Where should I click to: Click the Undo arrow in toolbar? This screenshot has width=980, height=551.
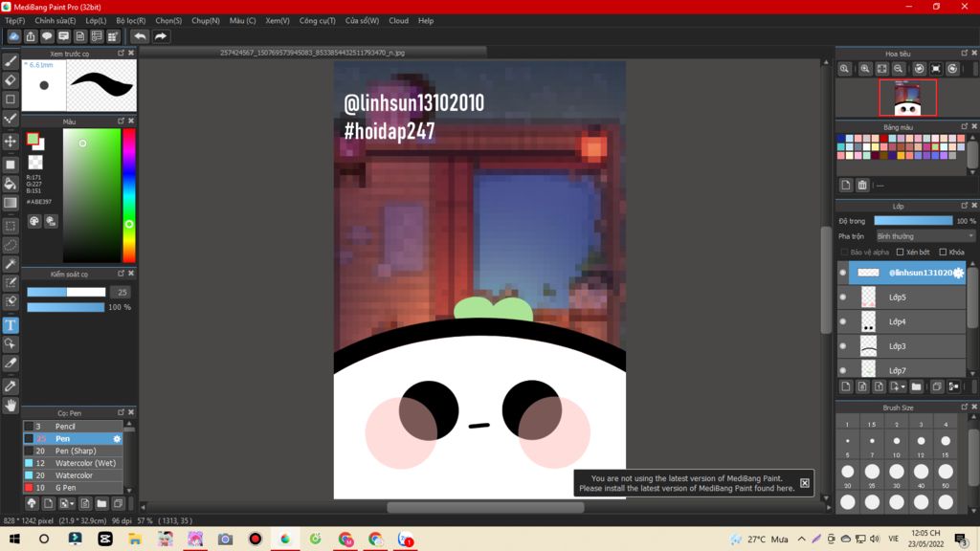tap(140, 36)
